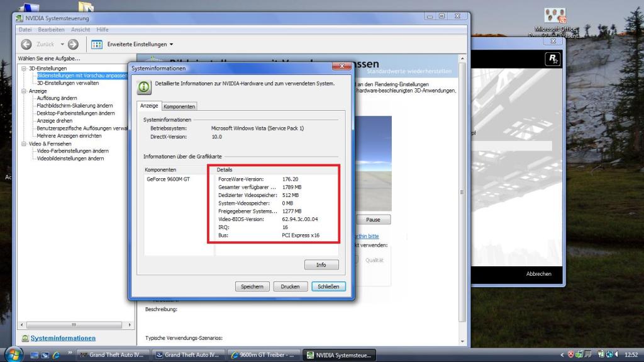Viewport: 644px width, 362px height.
Task: Switch to the Anzeige tab in dialog
Action: tap(149, 106)
